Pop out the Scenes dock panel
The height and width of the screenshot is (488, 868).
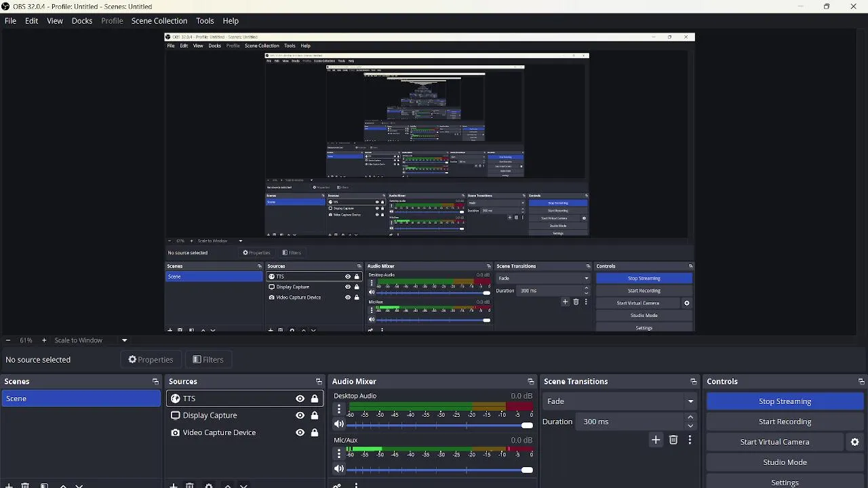(x=155, y=382)
